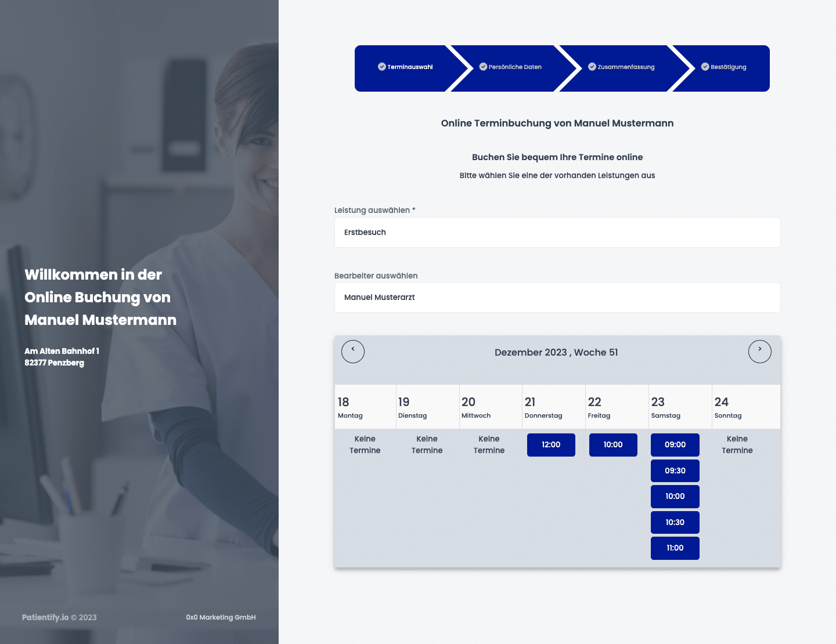Go to previous week in calendar
This screenshot has height=644, width=836.
[353, 352]
